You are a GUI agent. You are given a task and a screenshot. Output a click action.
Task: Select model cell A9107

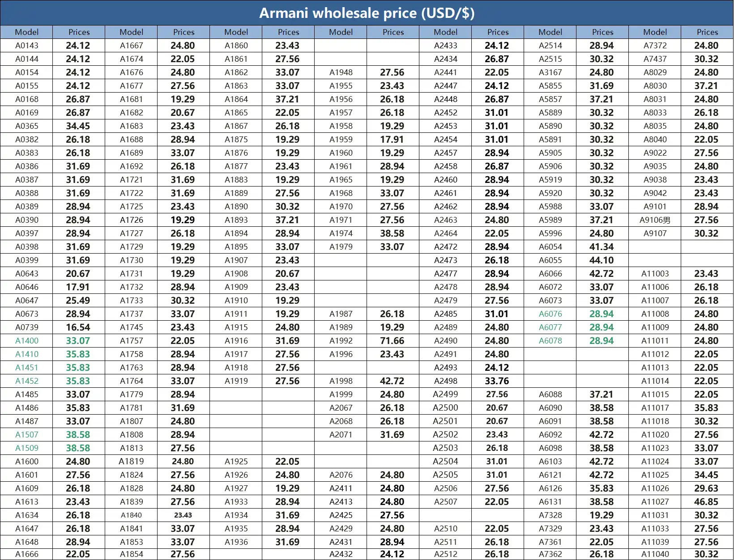(x=655, y=233)
